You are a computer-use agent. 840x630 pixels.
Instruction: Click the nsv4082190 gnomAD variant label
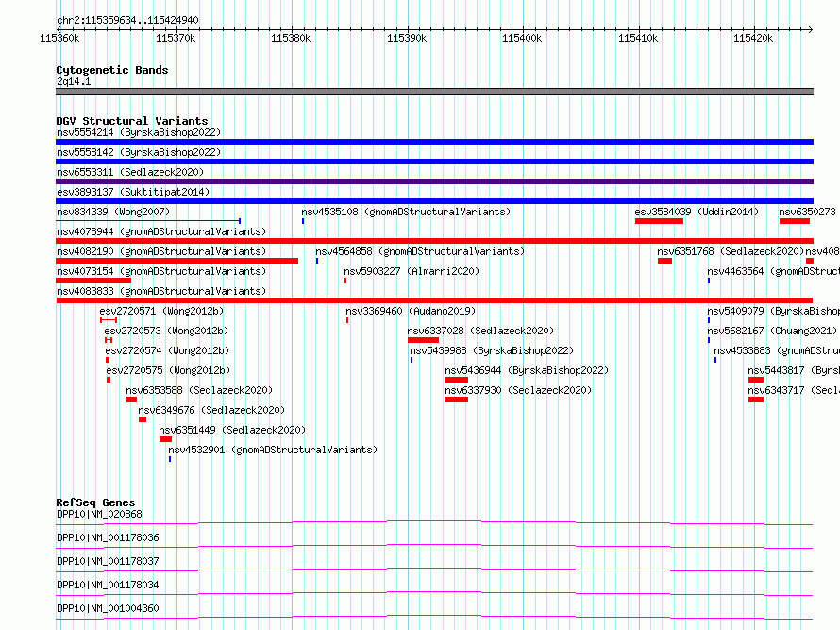[x=161, y=251]
